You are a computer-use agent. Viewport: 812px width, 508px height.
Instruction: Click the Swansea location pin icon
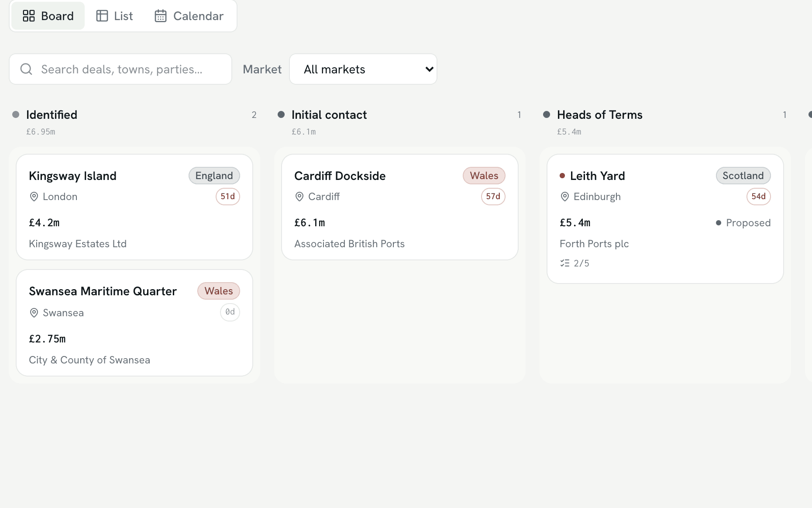(x=34, y=313)
